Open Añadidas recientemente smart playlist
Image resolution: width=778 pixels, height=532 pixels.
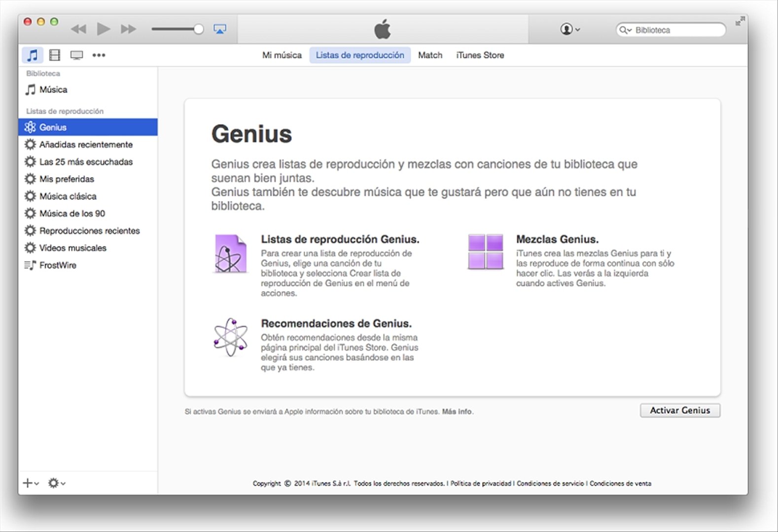[x=88, y=144]
